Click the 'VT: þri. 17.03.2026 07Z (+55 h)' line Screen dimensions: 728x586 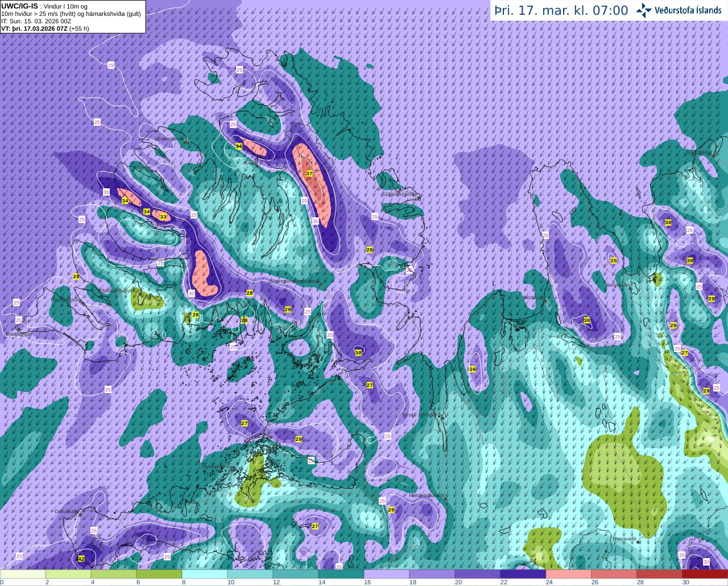(x=45, y=28)
